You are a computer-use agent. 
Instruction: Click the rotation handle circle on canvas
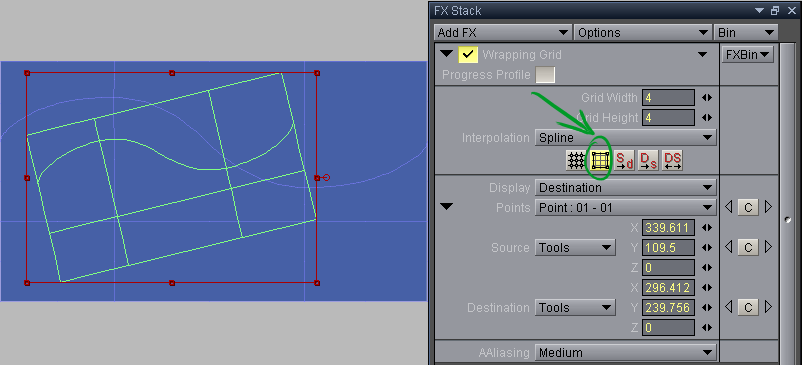point(326,178)
